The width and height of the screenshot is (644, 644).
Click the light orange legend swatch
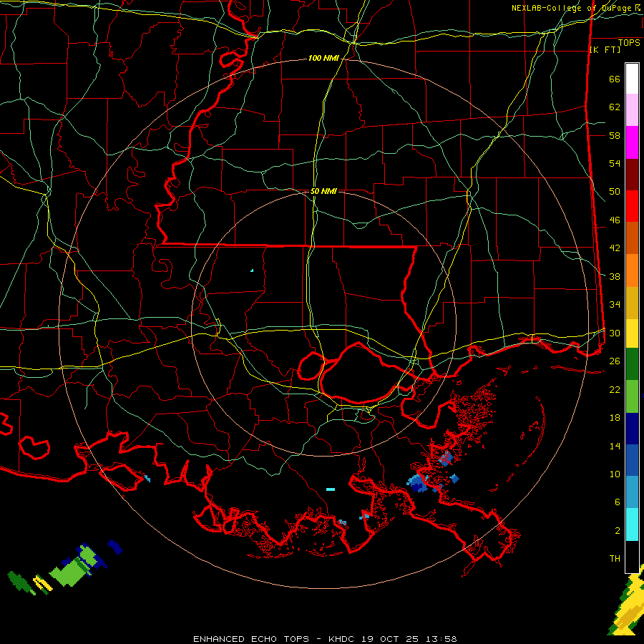[632, 270]
